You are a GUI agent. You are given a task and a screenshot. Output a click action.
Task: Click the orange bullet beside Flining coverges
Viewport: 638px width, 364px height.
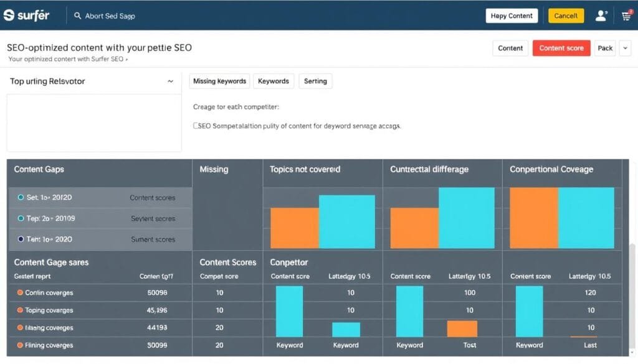pyautogui.click(x=20, y=345)
